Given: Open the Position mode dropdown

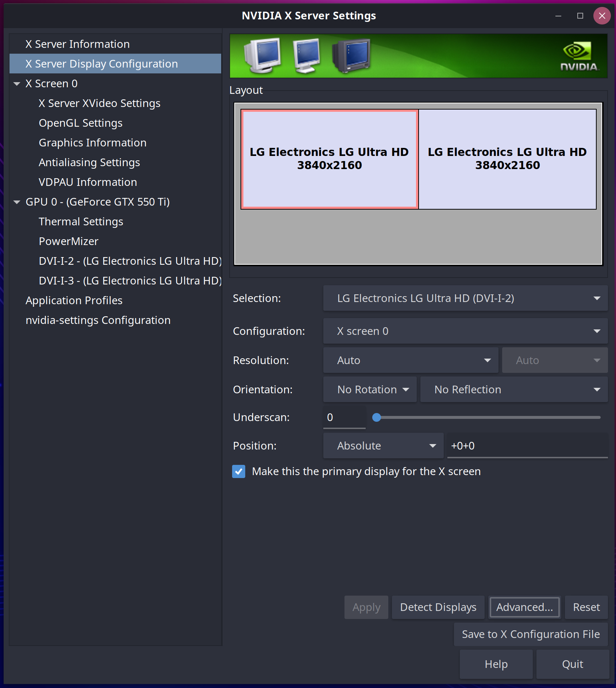Looking at the screenshot, I should click(383, 446).
